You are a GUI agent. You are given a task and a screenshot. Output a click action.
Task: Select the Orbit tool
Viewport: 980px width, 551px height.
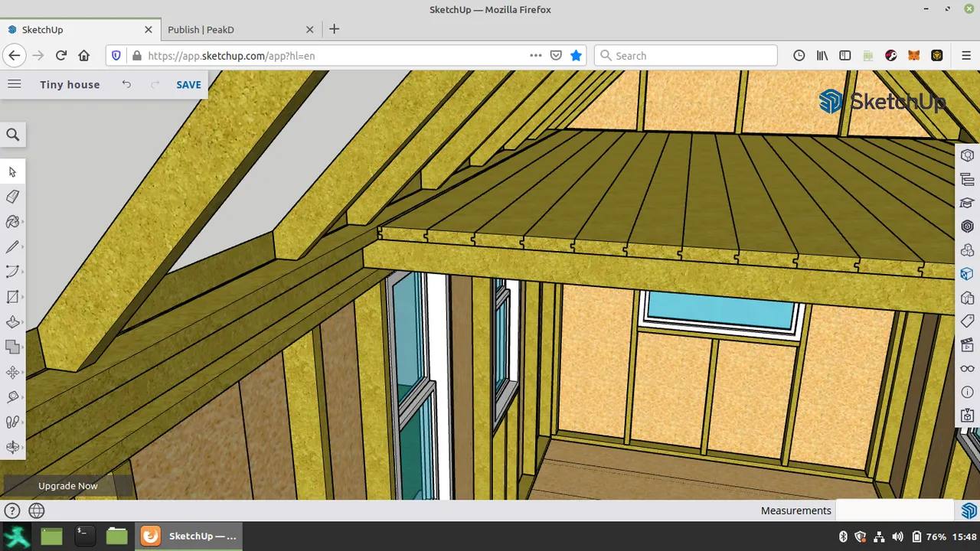pyautogui.click(x=12, y=447)
